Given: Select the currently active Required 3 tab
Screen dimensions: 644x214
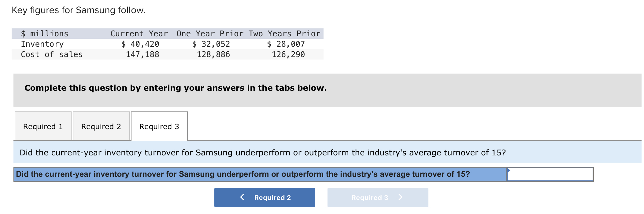Looking at the screenshot, I should 159,126.
